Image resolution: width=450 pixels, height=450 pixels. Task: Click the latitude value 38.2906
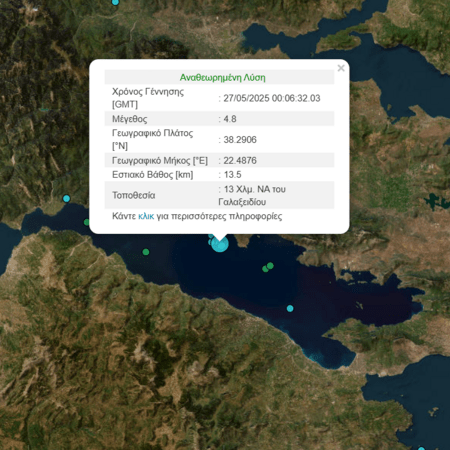(x=240, y=140)
